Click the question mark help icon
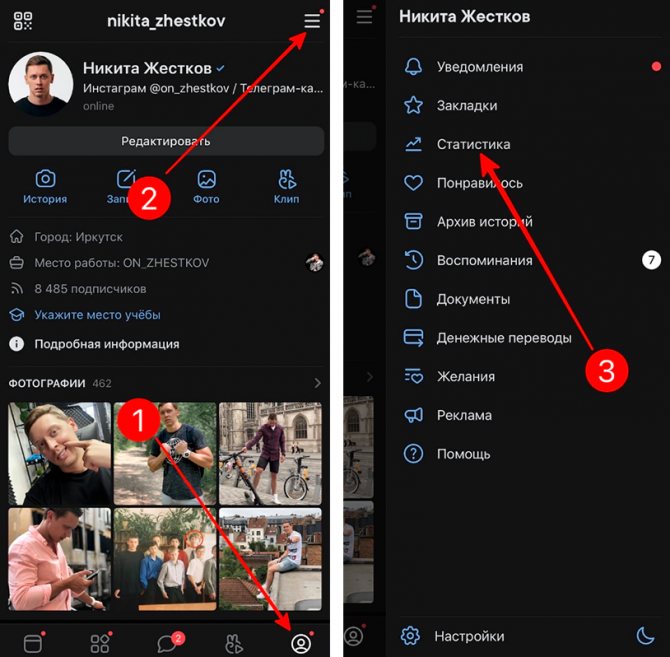The height and width of the screenshot is (657, 670). click(413, 454)
